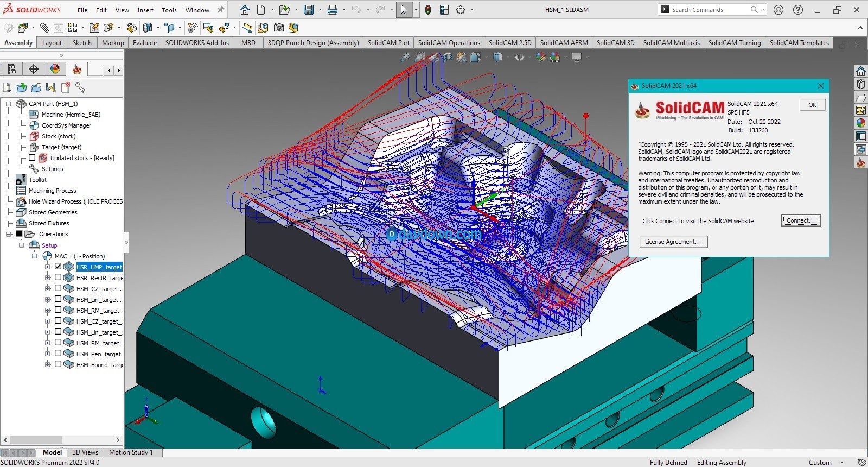This screenshot has height=467, width=868.
Task: Switch to the SolidCAM 2.5D tab
Action: tap(510, 43)
